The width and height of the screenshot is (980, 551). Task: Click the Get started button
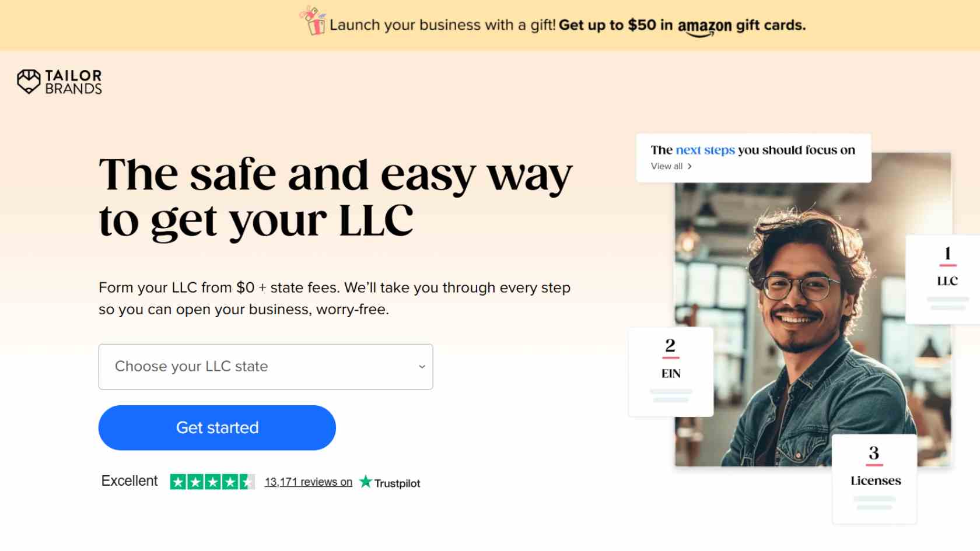(217, 428)
